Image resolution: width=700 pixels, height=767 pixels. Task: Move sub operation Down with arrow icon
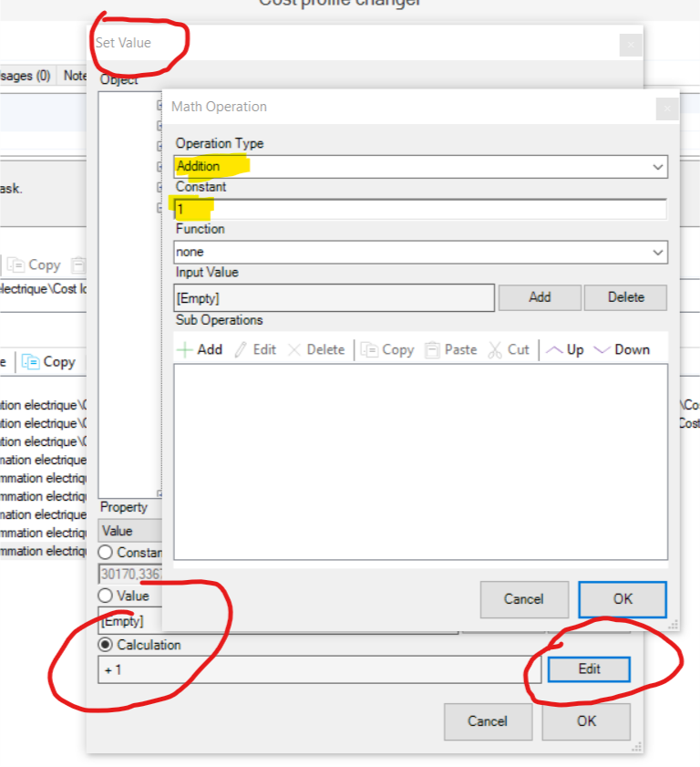click(602, 349)
